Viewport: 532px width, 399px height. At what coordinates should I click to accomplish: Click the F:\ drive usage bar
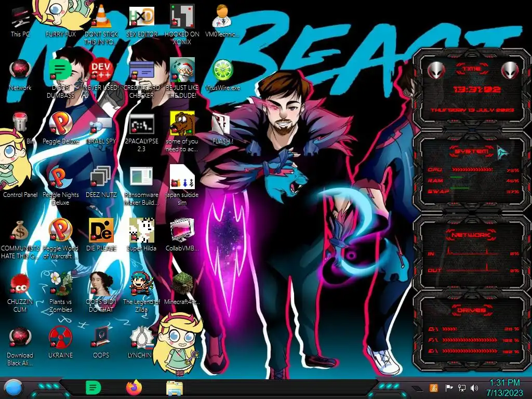[x=470, y=340]
